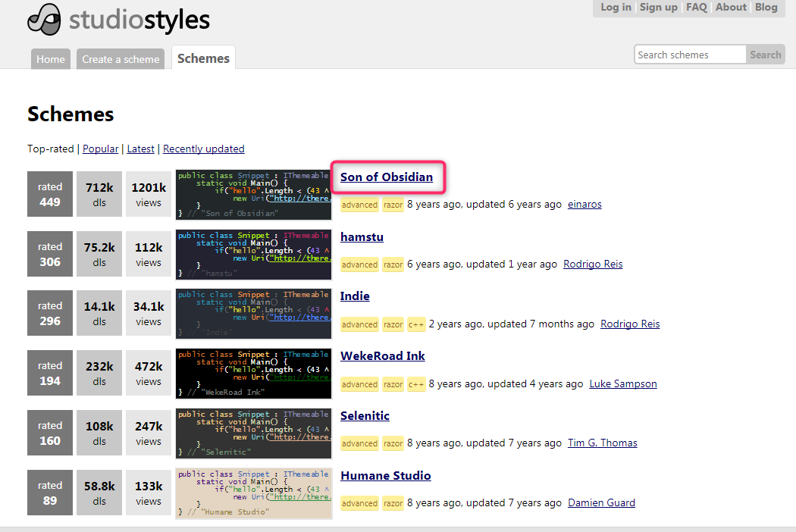Image resolution: width=796 pixels, height=532 pixels.
Task: Sort schemes by Popular
Action: pos(100,149)
